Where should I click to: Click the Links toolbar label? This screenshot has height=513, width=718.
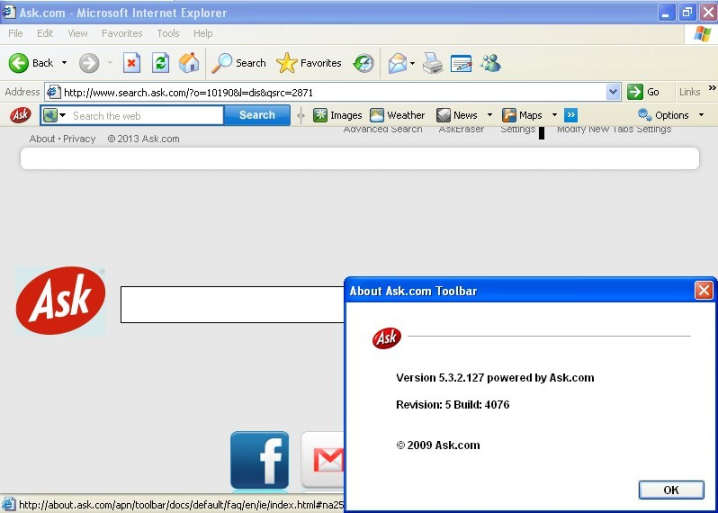coord(690,92)
